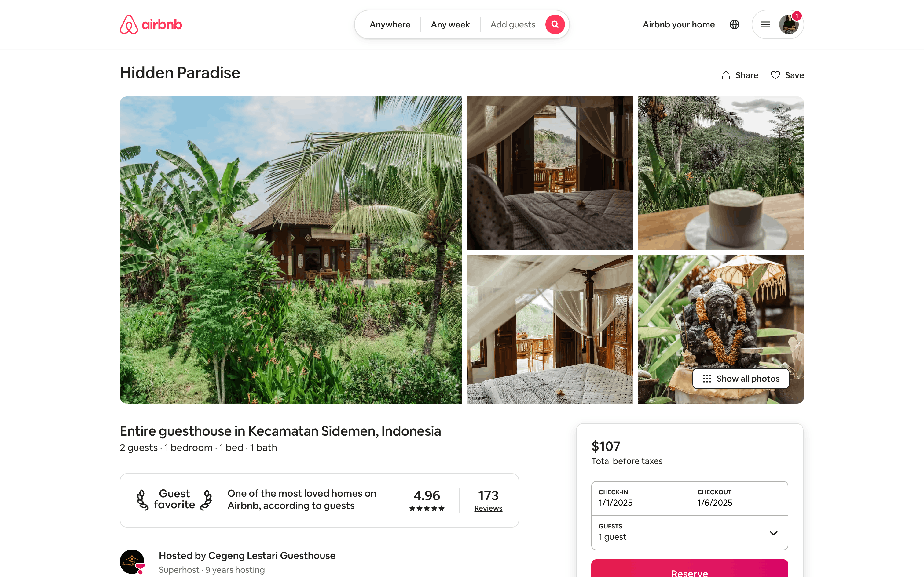Click the Reserve button
Image resolution: width=924 pixels, height=577 pixels.
pos(690,568)
